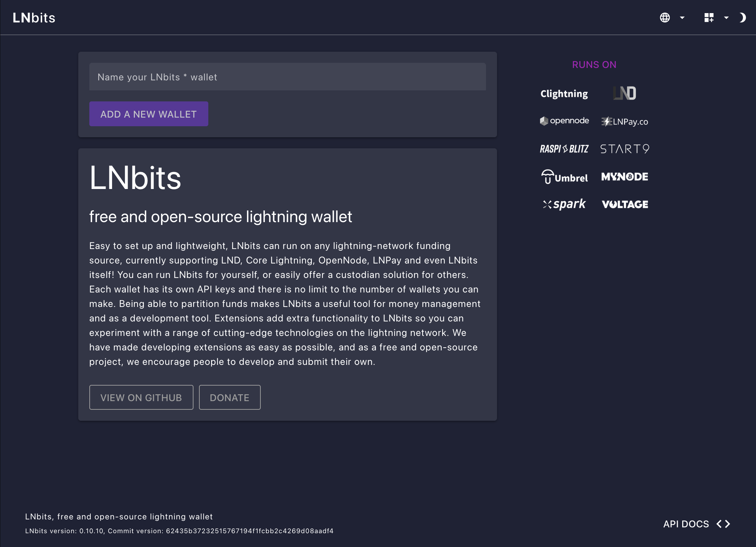Click the API DOCS link
The height and width of the screenshot is (547, 756).
click(x=686, y=524)
